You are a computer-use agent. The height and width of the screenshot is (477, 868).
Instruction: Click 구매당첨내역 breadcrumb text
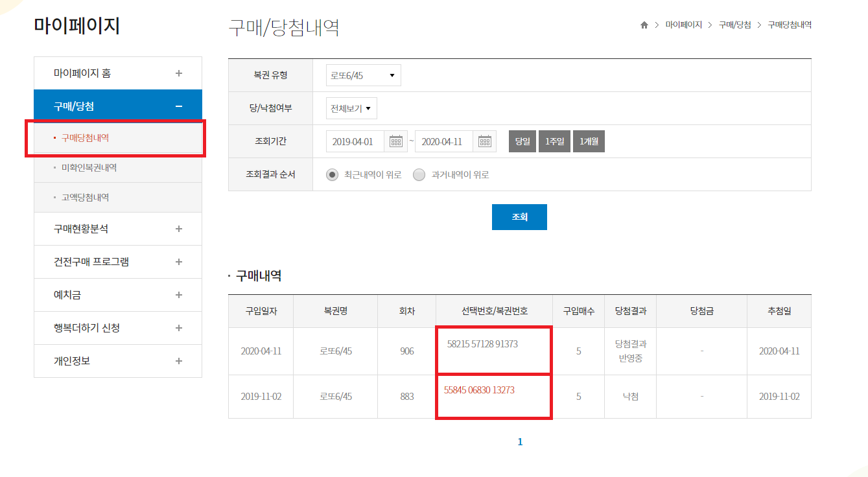coord(790,25)
